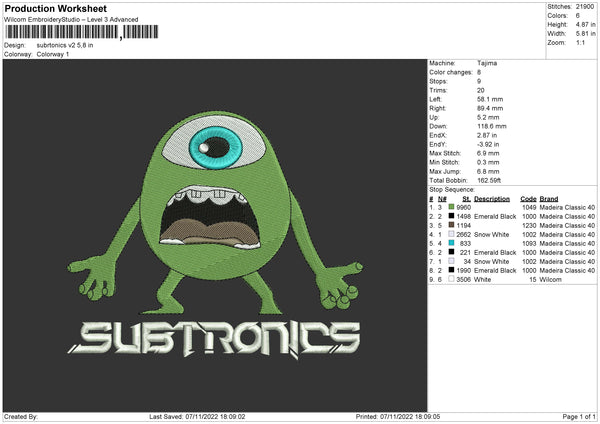This screenshot has height=424, width=600.
Task: Click the "Production Worksheet" title
Action: click(55, 8)
